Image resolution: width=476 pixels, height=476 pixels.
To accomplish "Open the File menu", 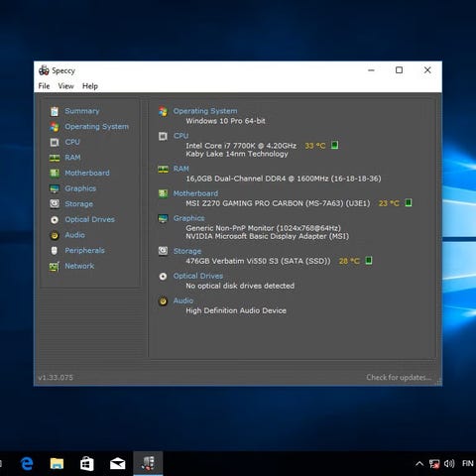I will [x=44, y=86].
